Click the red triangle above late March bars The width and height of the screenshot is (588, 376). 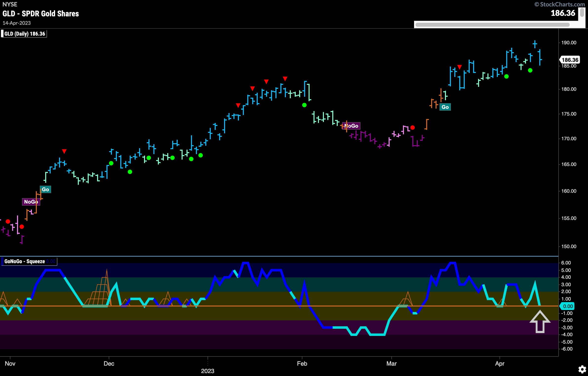click(460, 67)
